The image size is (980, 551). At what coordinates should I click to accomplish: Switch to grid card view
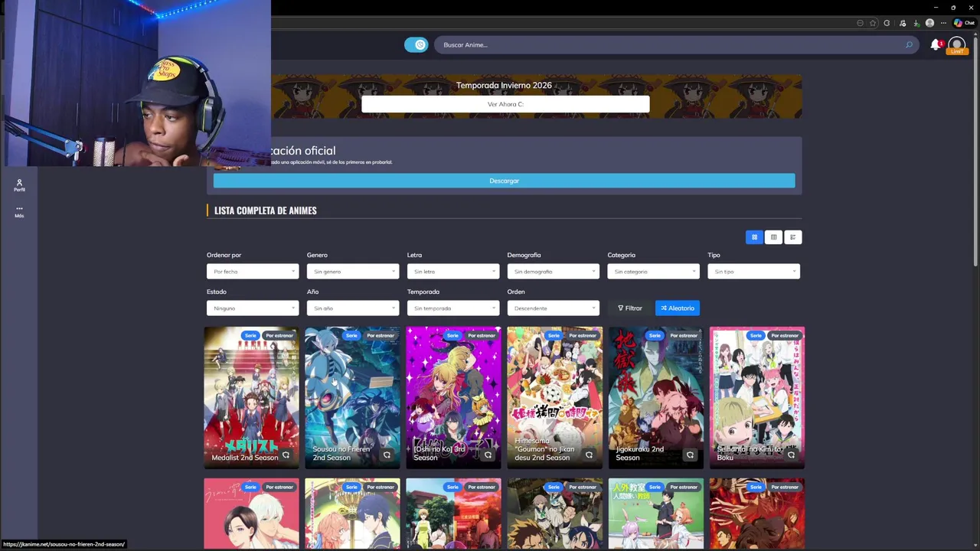pyautogui.click(x=754, y=237)
